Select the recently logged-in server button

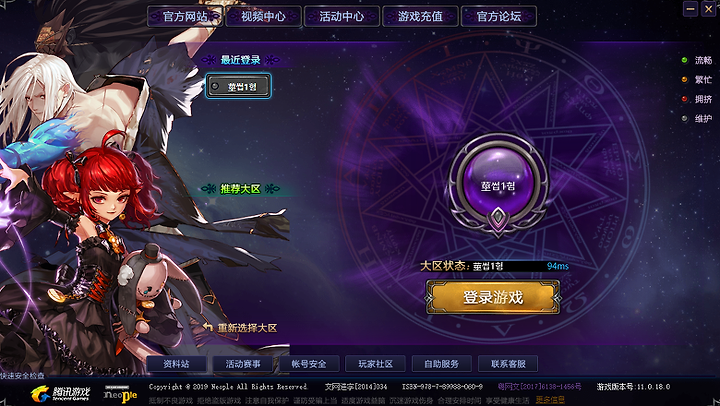[238, 86]
